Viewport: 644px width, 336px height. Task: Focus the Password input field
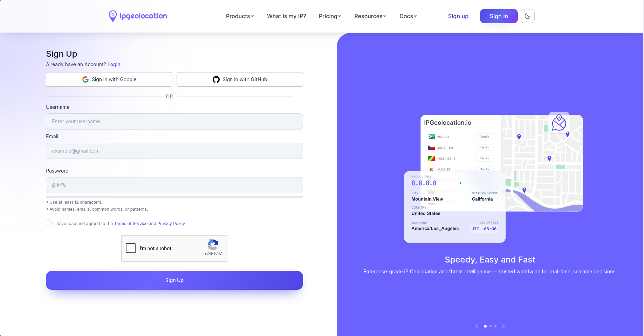point(174,185)
